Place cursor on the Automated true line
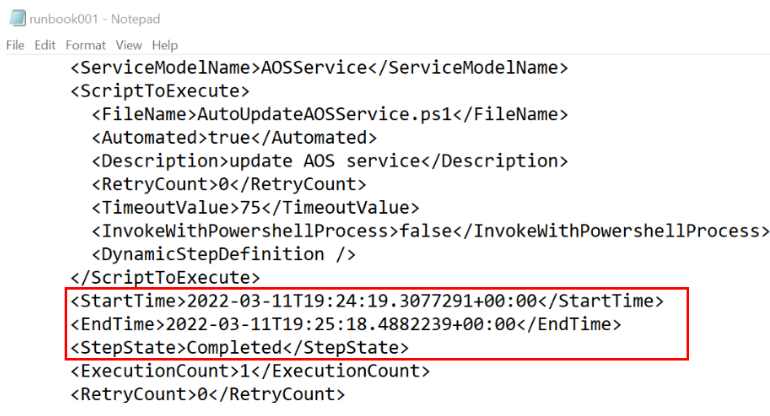Image resolution: width=770 pixels, height=416 pixels. coord(233,138)
